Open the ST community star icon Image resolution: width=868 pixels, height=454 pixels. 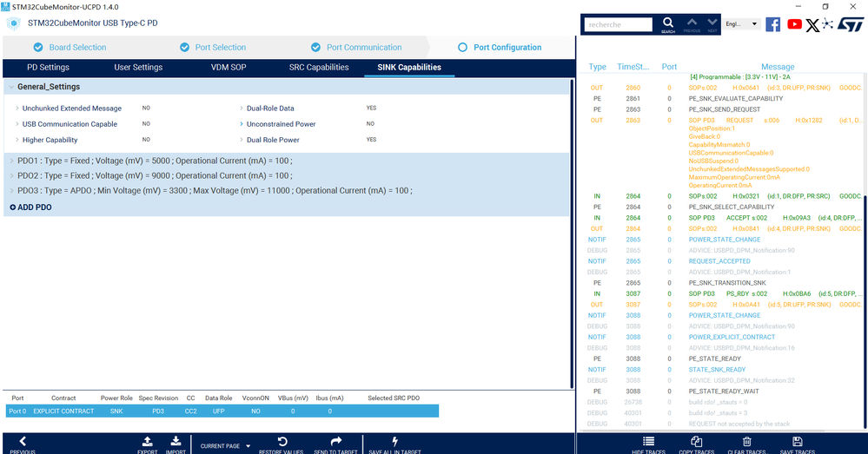(x=827, y=23)
